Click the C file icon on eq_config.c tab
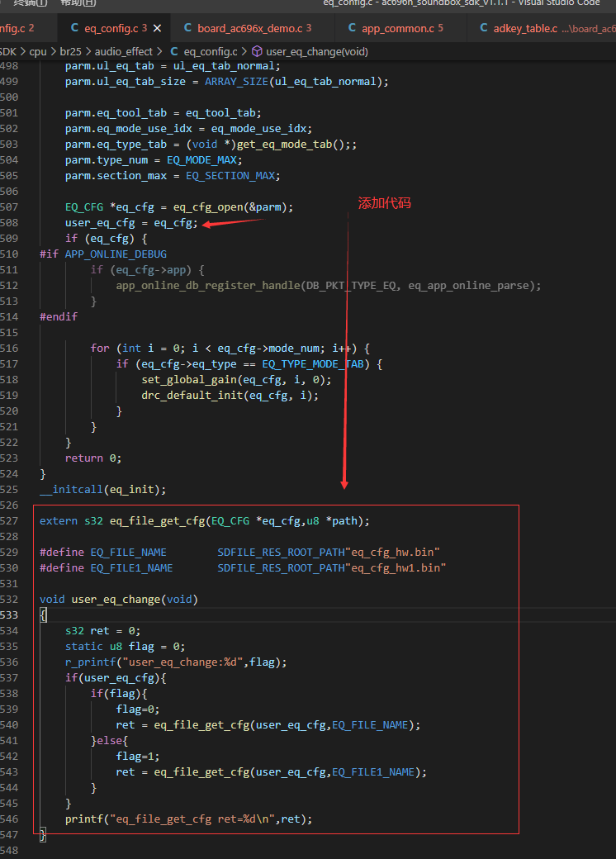The width and height of the screenshot is (616, 859). coord(74,28)
